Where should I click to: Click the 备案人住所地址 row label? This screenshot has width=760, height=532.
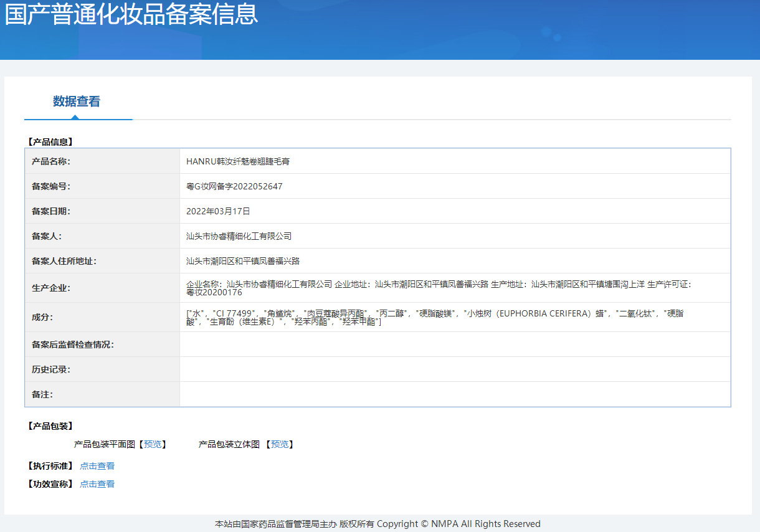tap(64, 261)
